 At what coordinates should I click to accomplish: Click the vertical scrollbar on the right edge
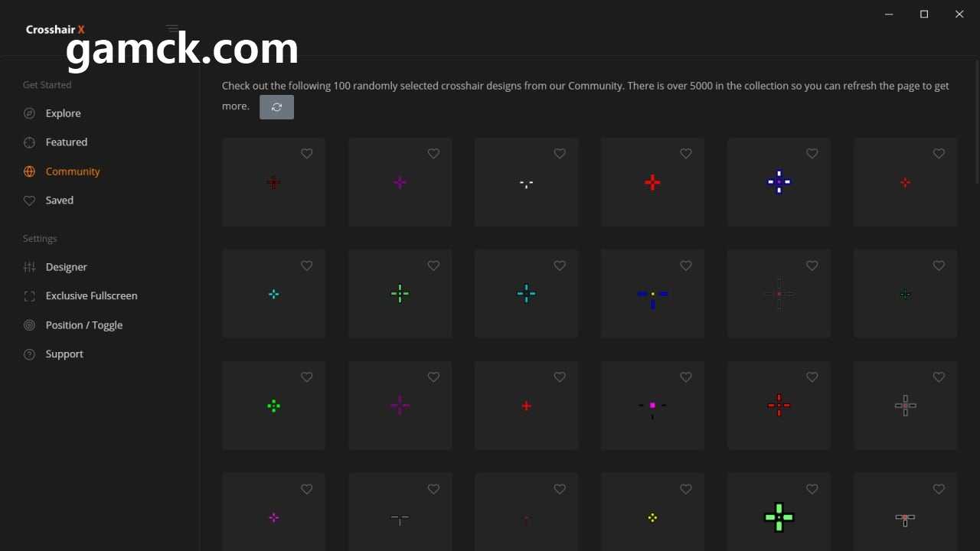click(x=977, y=121)
